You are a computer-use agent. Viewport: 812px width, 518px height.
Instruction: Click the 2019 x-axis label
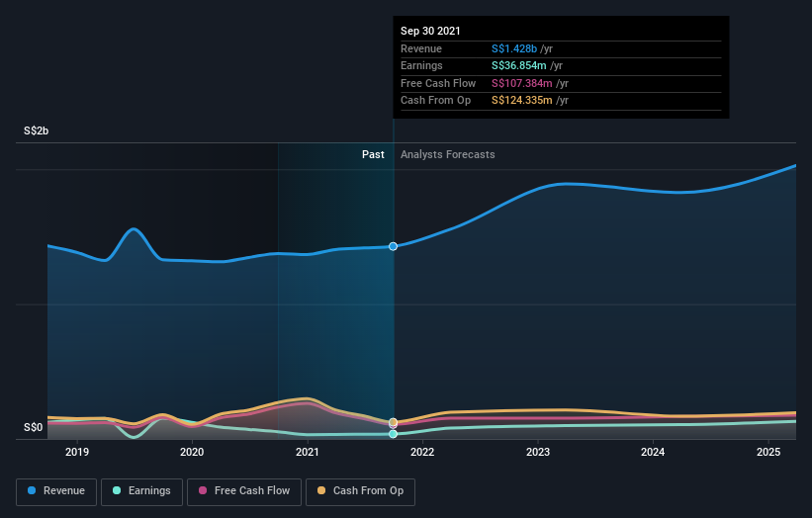pyautogui.click(x=77, y=452)
